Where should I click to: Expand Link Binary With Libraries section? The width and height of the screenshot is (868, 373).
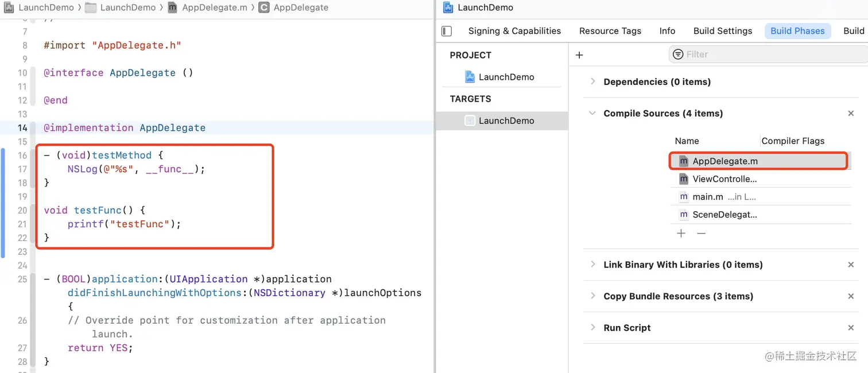[x=592, y=265]
